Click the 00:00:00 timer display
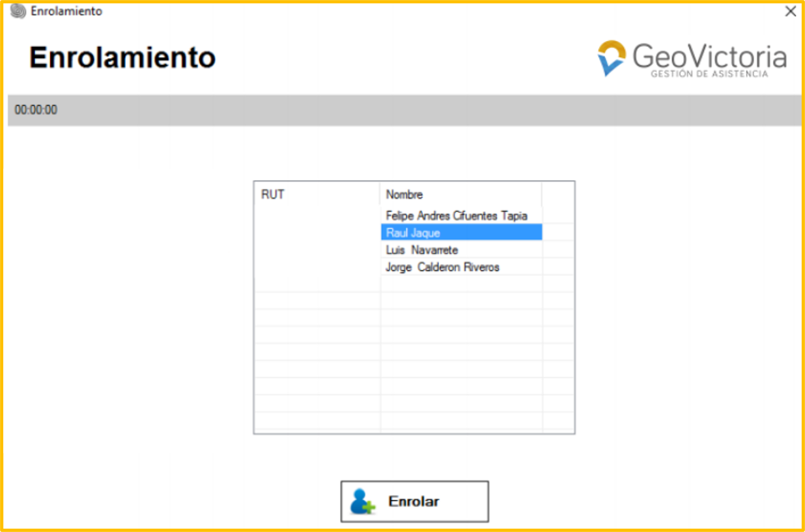 (36, 110)
